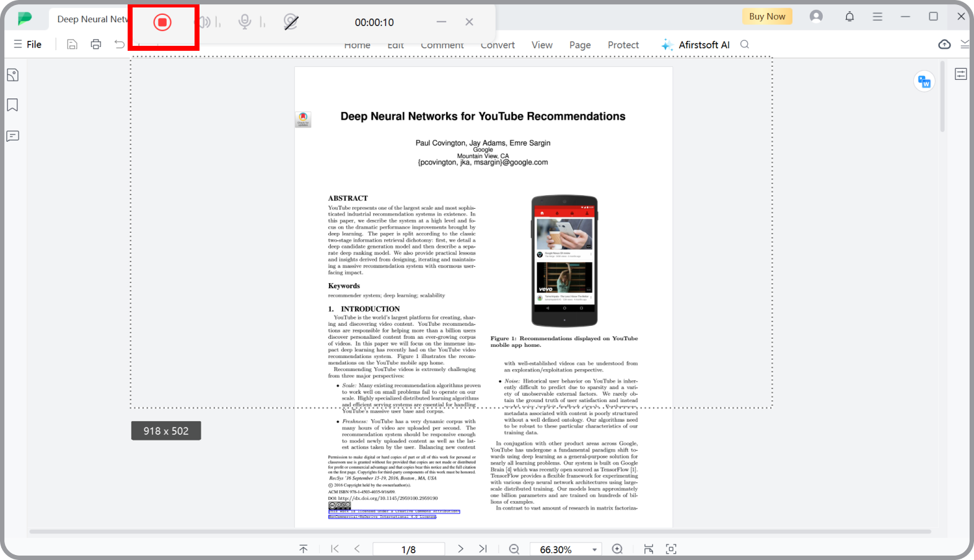Click the check-for-updates badge beside the title
The height and width of the screenshot is (560, 974).
(x=303, y=120)
